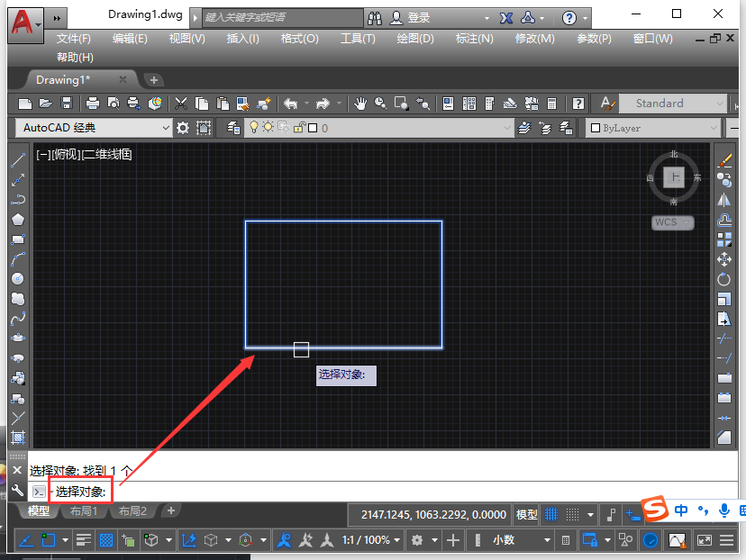Add a new drawing tab with plus
The height and width of the screenshot is (560, 746).
[x=154, y=80]
